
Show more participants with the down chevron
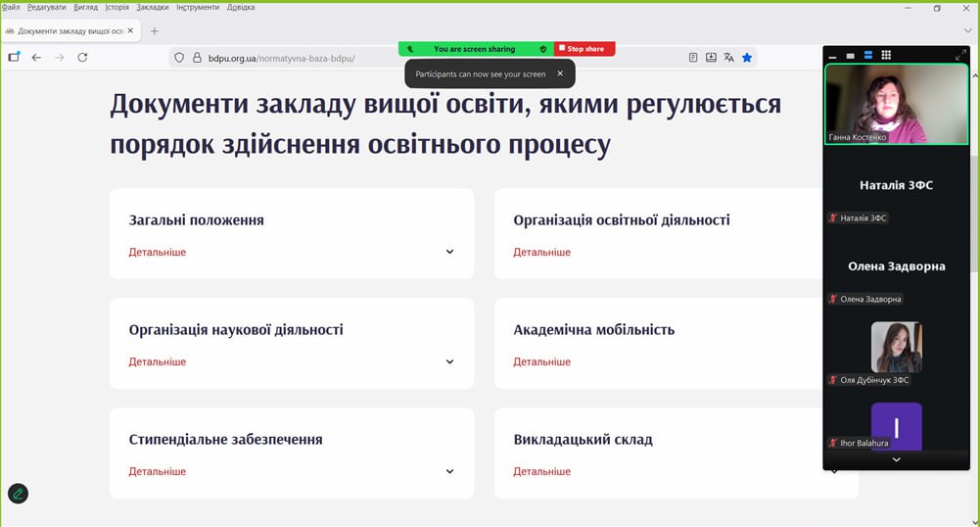click(x=896, y=459)
